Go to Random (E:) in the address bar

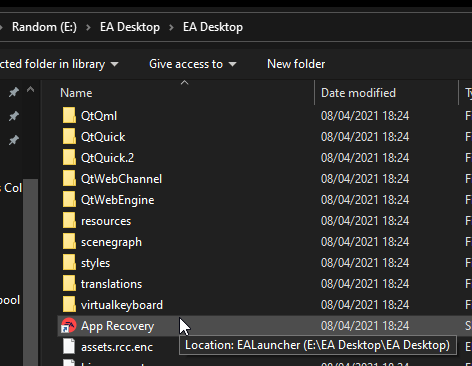[44, 27]
